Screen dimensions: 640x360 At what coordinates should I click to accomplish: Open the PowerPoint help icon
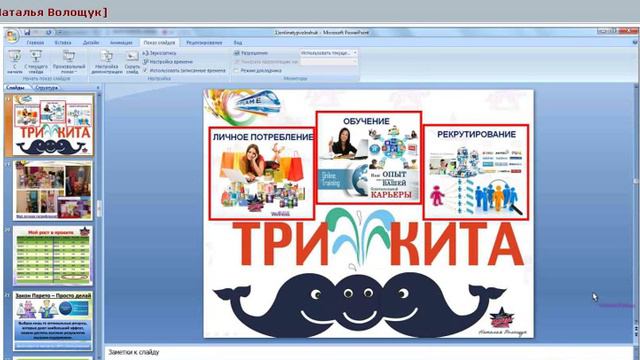636,42
